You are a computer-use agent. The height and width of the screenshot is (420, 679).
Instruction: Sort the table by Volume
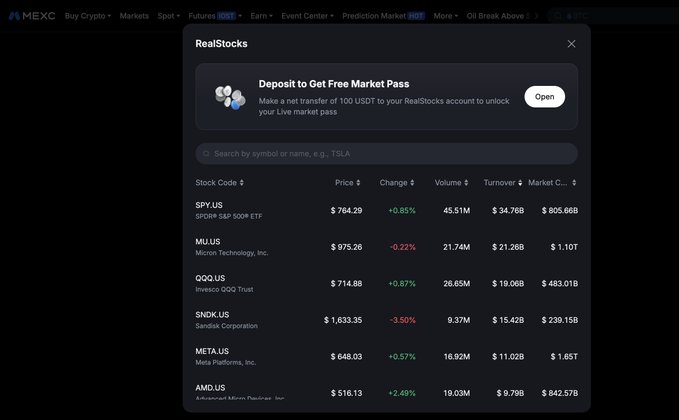451,183
